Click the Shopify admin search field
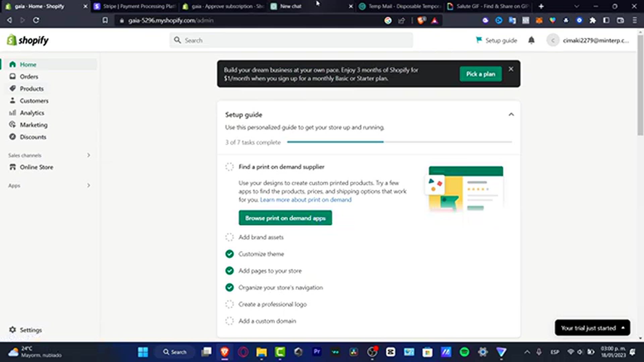The image size is (644, 362). click(291, 40)
